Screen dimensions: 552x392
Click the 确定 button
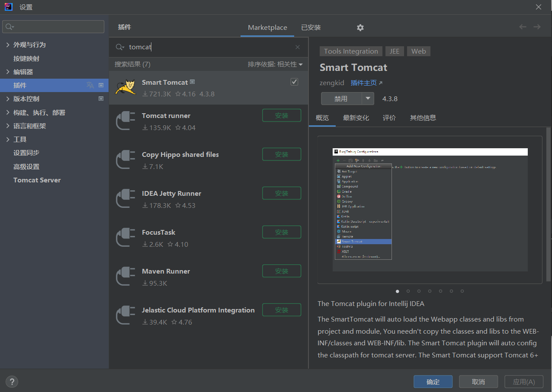tap(433, 382)
